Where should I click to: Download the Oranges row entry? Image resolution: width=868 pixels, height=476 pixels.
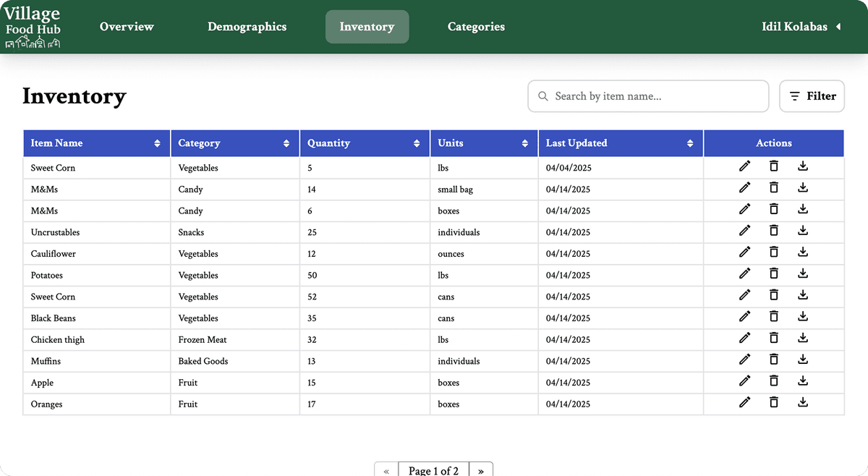point(802,403)
